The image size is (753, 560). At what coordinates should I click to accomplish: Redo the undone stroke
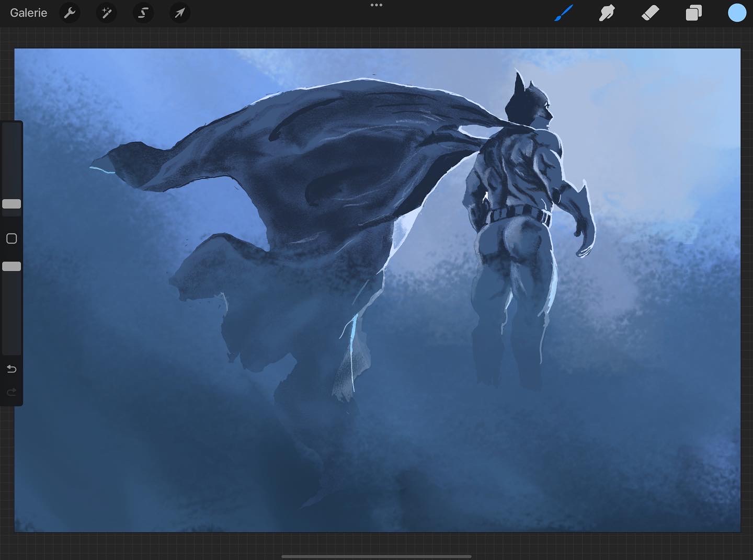pyautogui.click(x=12, y=392)
